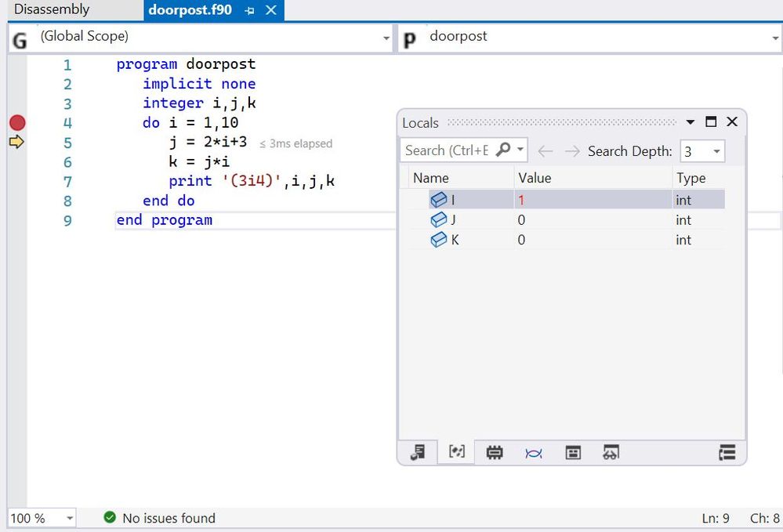Open the window-shaped tab icon in the bottom bar

click(x=573, y=453)
